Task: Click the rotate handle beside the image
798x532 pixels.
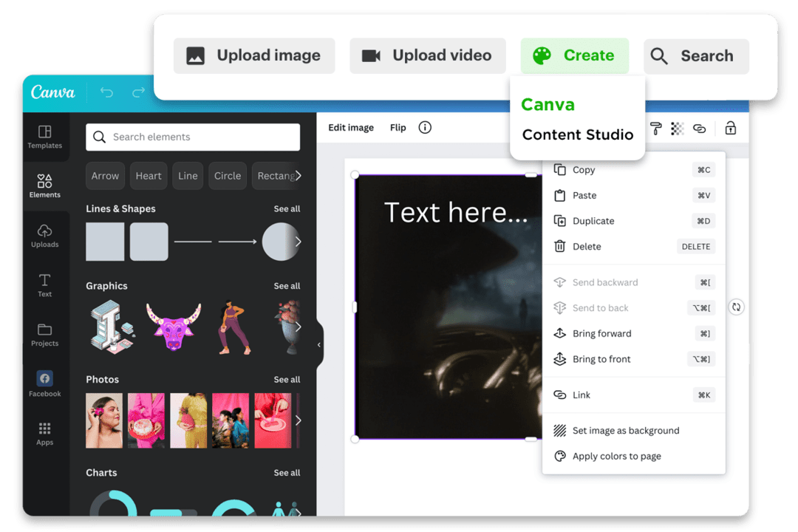Action: tap(737, 307)
